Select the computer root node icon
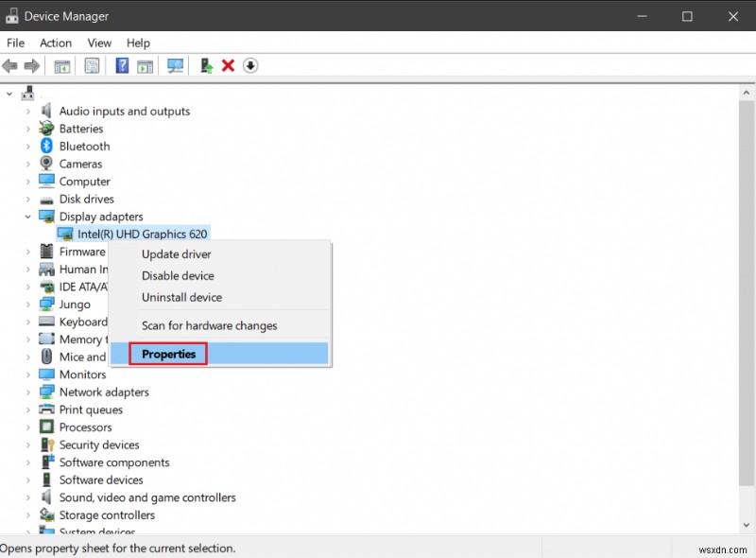 [x=27, y=93]
